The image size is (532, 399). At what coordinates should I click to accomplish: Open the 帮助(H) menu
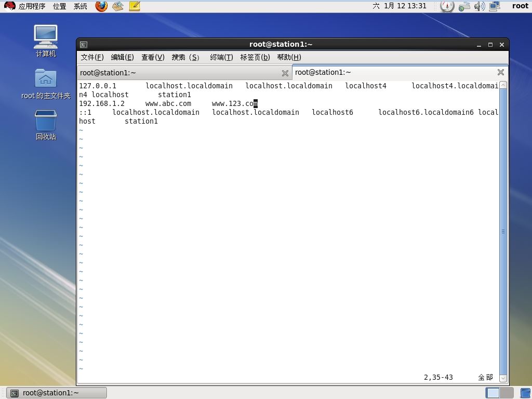pyautogui.click(x=289, y=57)
